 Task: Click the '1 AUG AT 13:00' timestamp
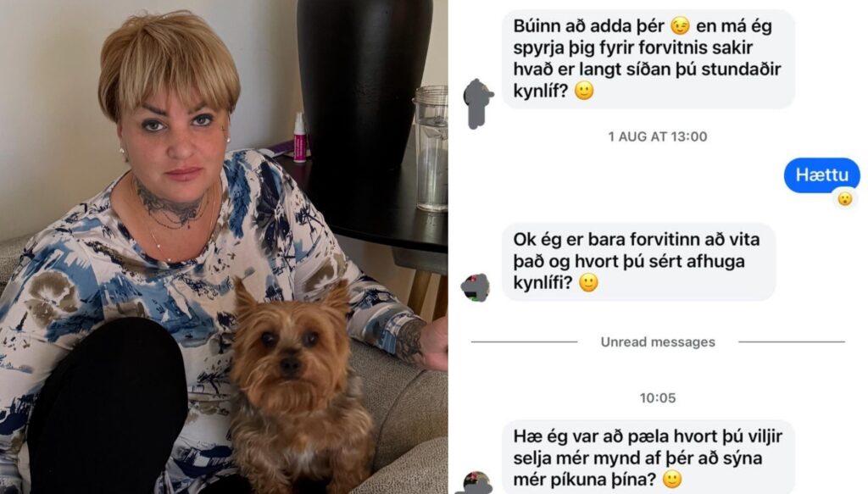tap(658, 136)
